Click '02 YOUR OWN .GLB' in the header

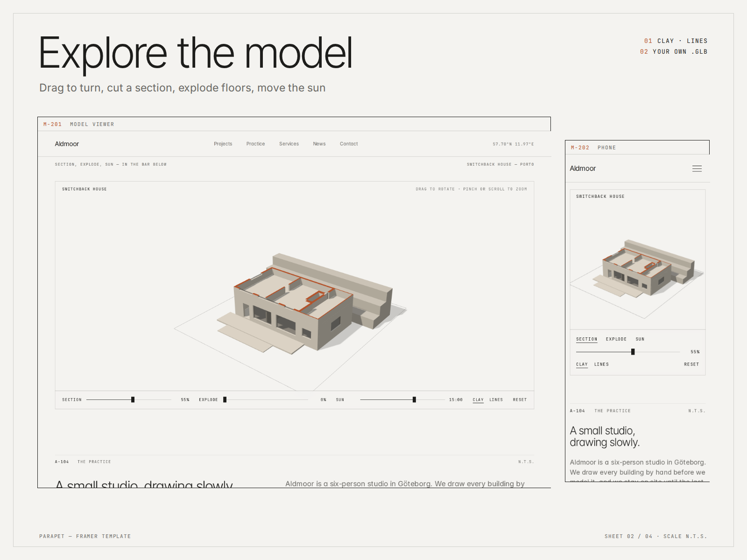pyautogui.click(x=674, y=52)
